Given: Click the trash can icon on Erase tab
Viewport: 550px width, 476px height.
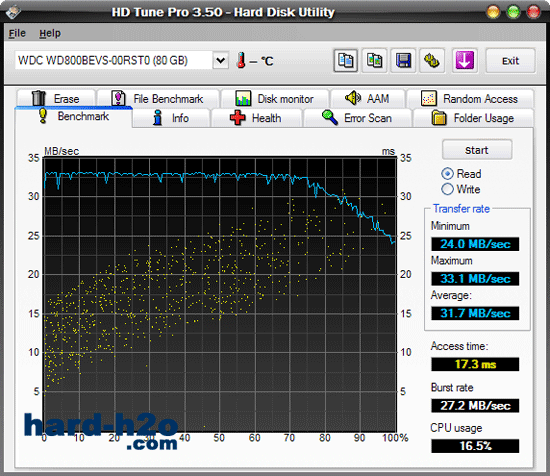Looking at the screenshot, I should point(38,98).
